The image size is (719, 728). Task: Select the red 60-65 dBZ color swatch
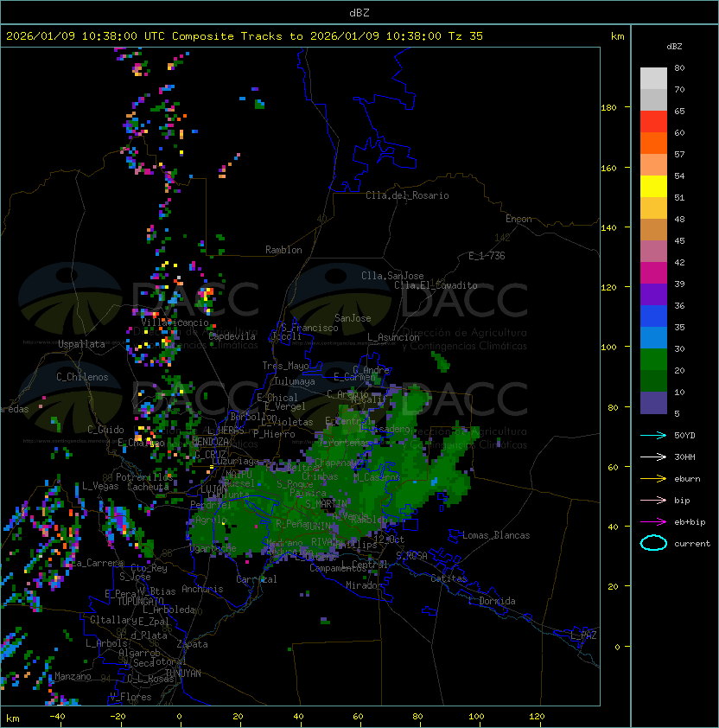point(653,122)
